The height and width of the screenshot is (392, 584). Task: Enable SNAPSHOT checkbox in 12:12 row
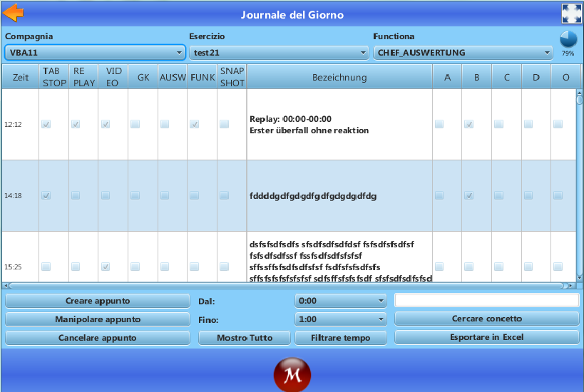click(x=224, y=124)
